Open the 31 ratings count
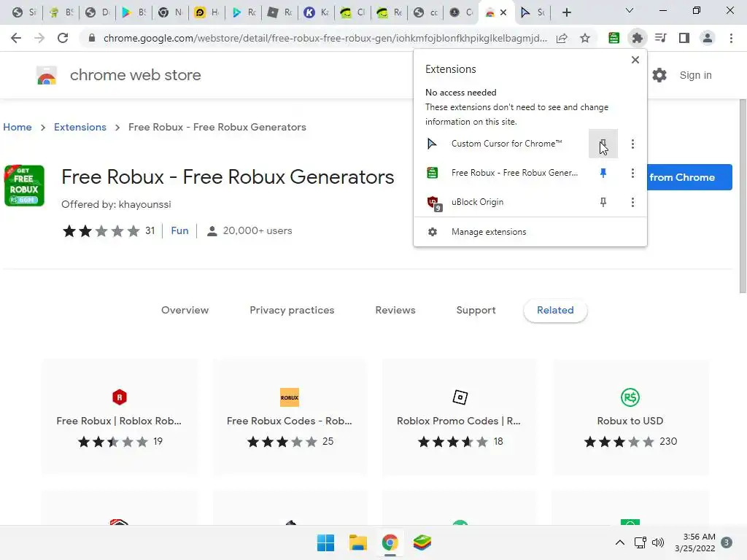 150,230
